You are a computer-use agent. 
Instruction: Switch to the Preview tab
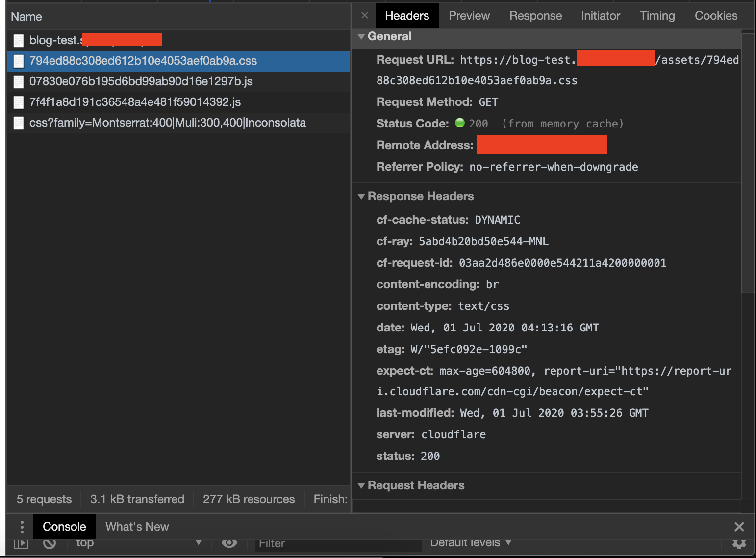pyautogui.click(x=468, y=15)
